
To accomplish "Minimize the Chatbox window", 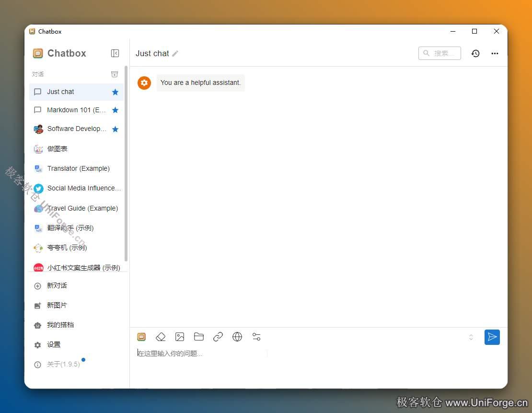I will 453,31.
